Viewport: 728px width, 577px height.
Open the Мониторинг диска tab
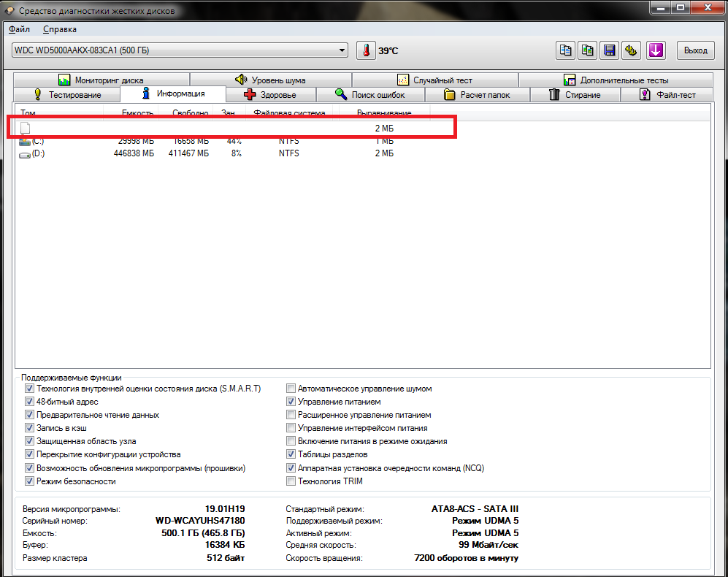101,80
